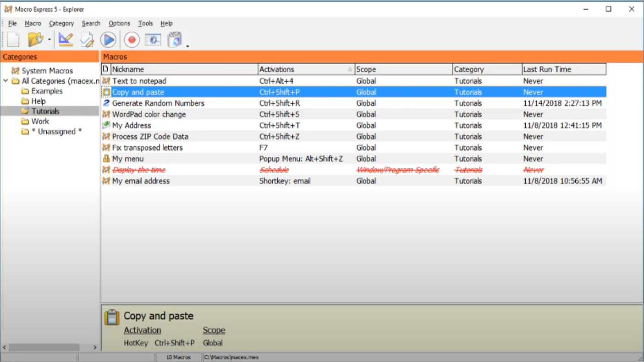Click the icon beside Text to notepad

106,81
